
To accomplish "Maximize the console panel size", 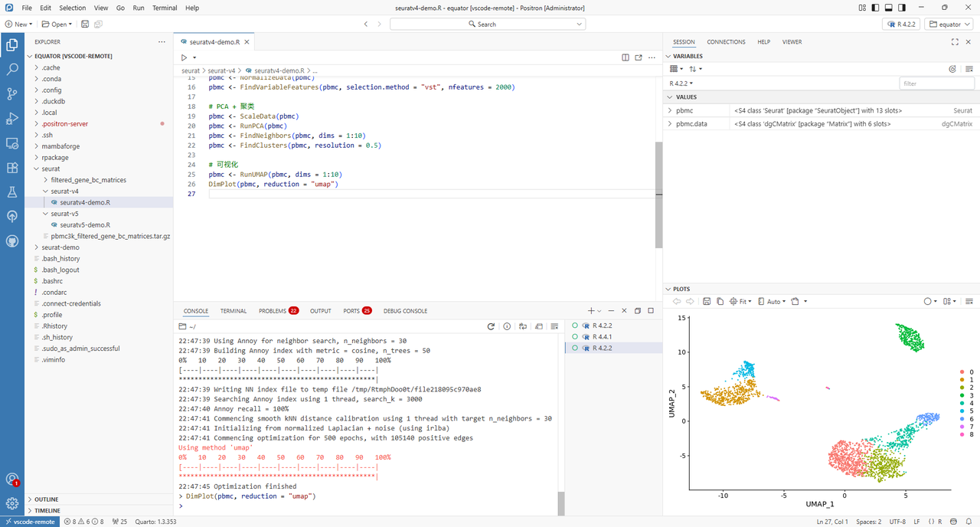I will click(x=651, y=311).
